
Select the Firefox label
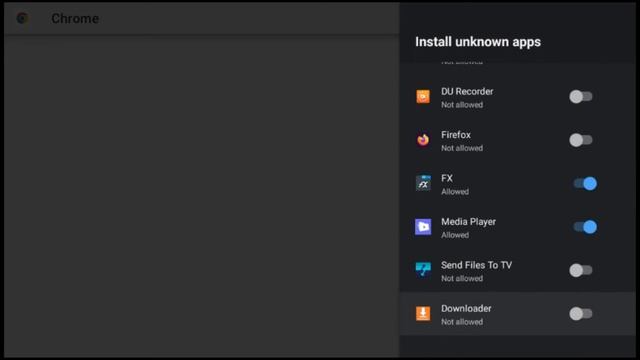point(456,135)
